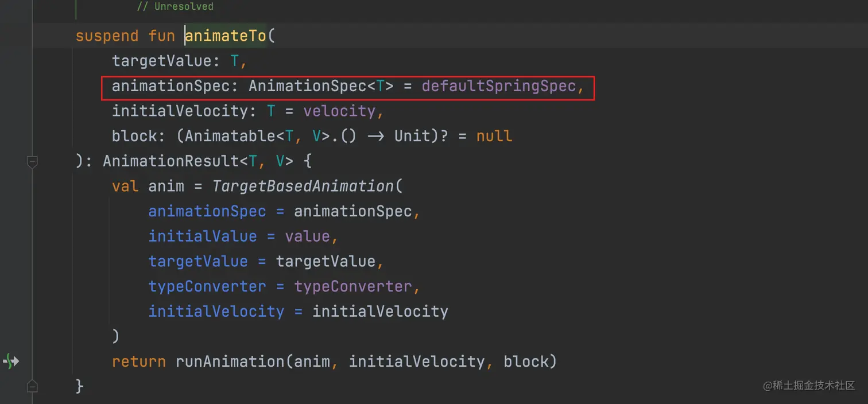The height and width of the screenshot is (404, 868).
Task: Click the suspend keyword
Action: coord(107,36)
